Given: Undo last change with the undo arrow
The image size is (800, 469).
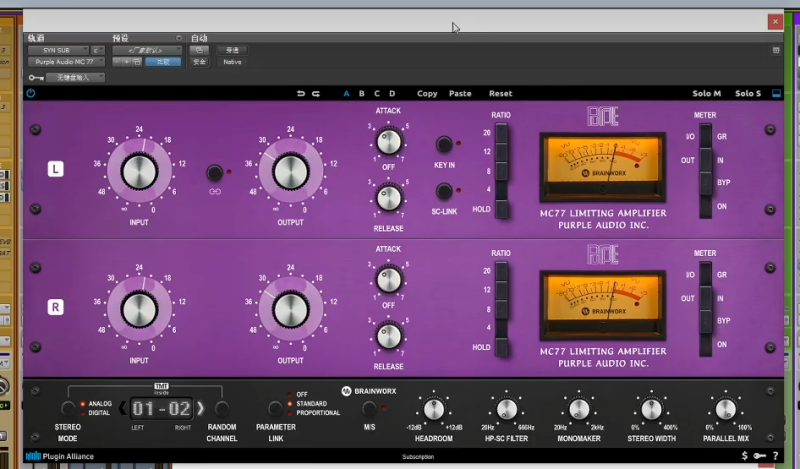Looking at the screenshot, I should click(x=301, y=93).
